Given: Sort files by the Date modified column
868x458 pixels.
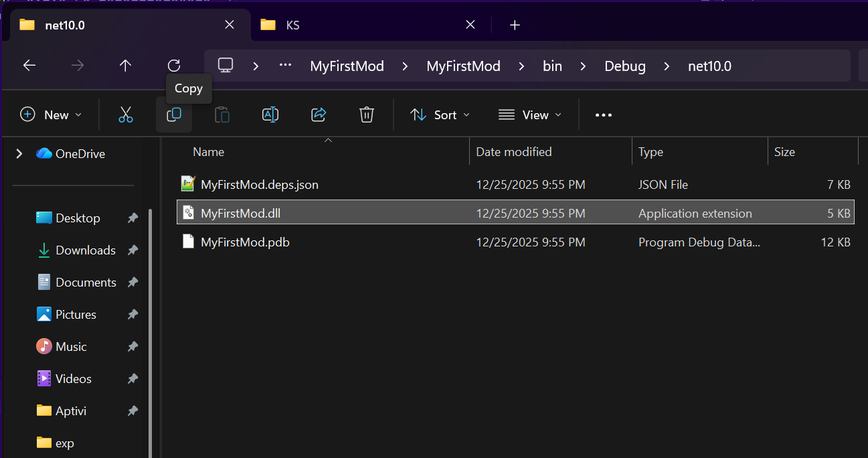Looking at the screenshot, I should [513, 152].
